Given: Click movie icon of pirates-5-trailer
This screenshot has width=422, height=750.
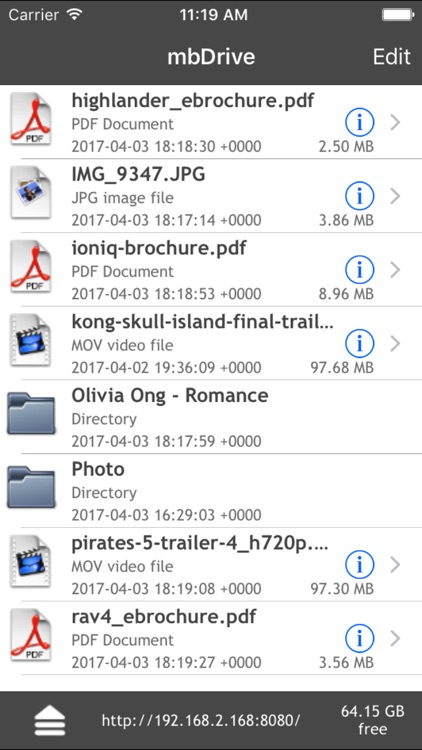Looking at the screenshot, I should click(x=31, y=561).
